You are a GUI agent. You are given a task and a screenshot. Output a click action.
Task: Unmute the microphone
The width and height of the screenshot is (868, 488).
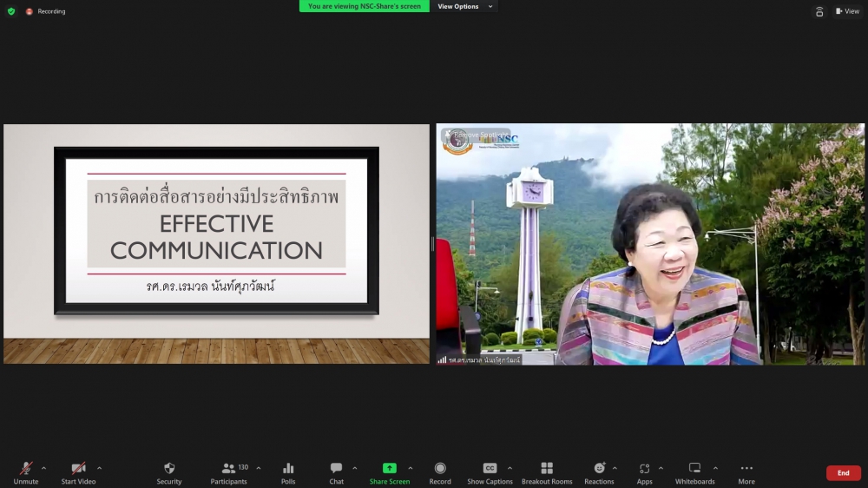26,469
